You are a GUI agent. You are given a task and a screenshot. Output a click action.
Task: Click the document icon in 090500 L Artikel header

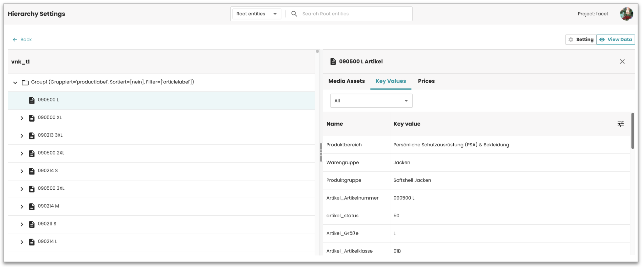(333, 62)
